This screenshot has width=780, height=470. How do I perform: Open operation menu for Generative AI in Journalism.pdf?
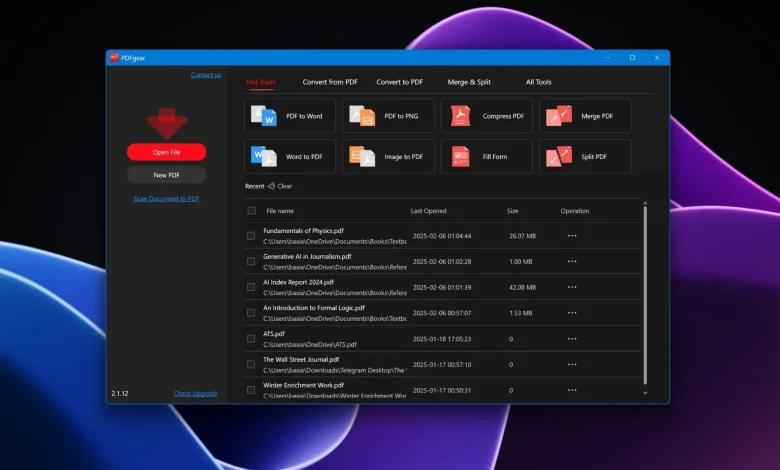[572, 262]
